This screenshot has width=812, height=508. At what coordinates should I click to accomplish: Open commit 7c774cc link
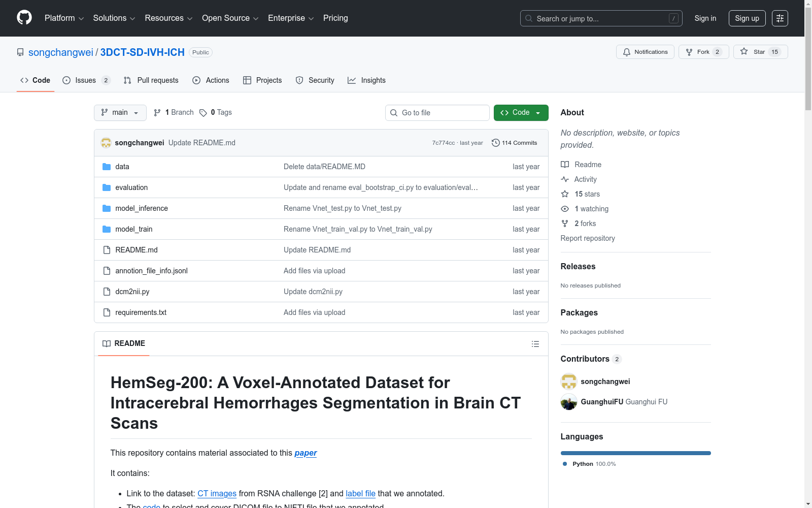click(x=444, y=143)
